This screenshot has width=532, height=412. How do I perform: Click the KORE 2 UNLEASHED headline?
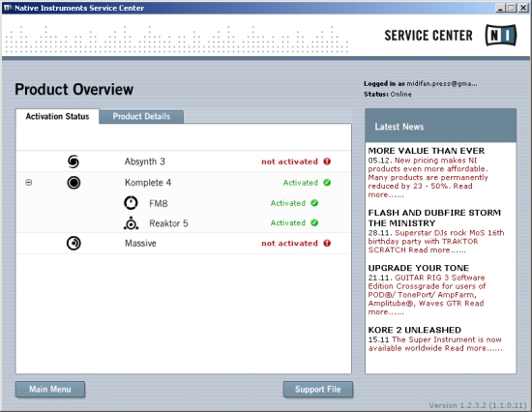click(415, 330)
